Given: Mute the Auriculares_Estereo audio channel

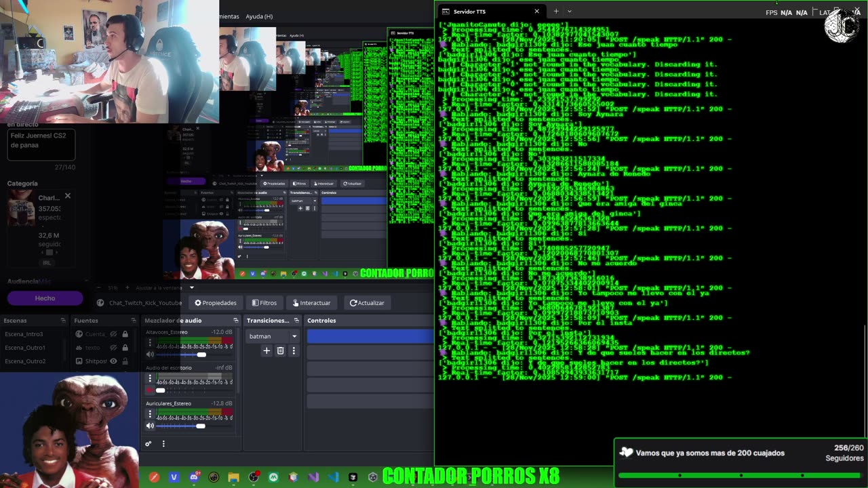Looking at the screenshot, I should click(x=150, y=426).
